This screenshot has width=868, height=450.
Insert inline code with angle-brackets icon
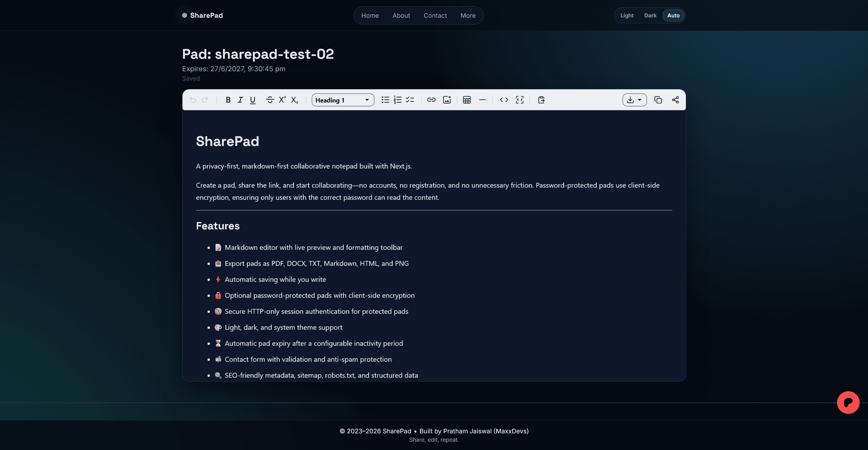[504, 100]
